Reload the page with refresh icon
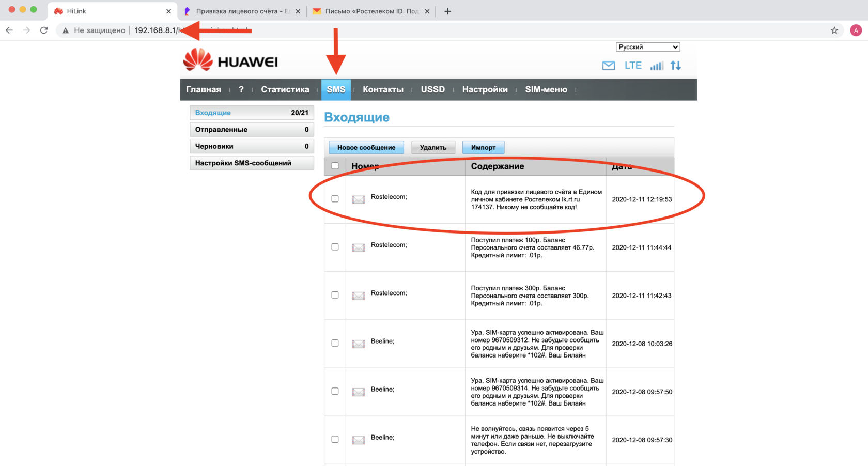Screen dimensions: 868x466 [44, 30]
